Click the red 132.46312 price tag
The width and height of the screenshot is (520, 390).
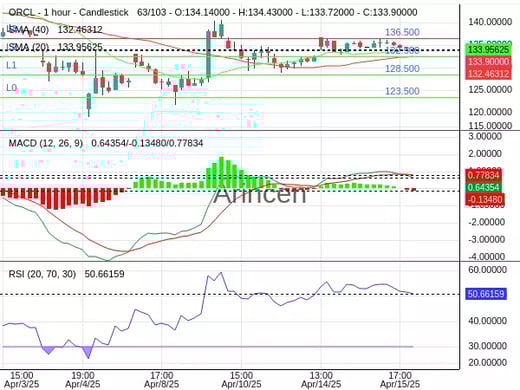(488, 73)
